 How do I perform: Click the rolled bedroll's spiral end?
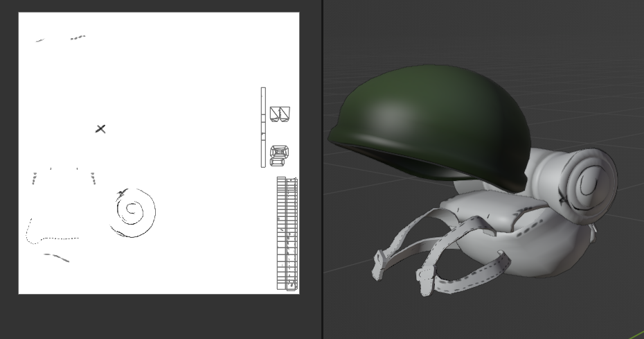pyautogui.click(x=589, y=184)
